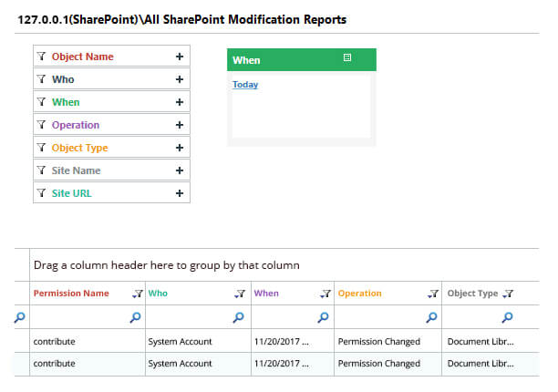The width and height of the screenshot is (558, 392).
Task: Click the funnel icon beside Who filter
Action: [41, 79]
